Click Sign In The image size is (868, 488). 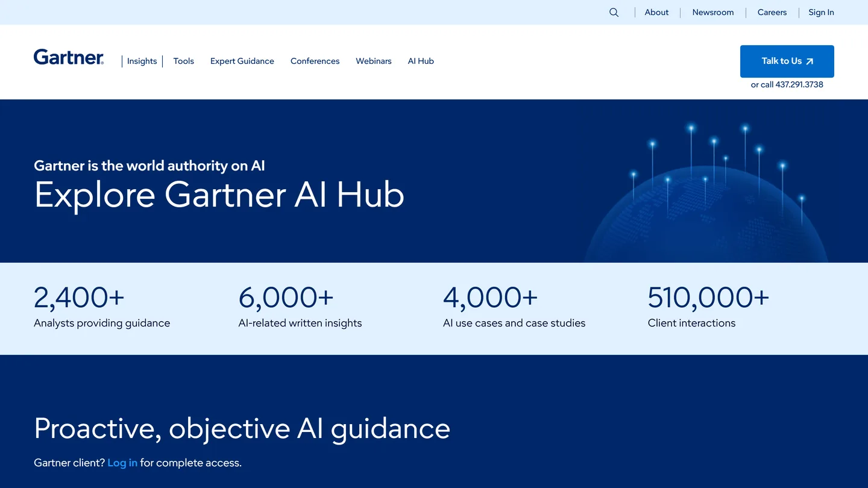click(821, 12)
